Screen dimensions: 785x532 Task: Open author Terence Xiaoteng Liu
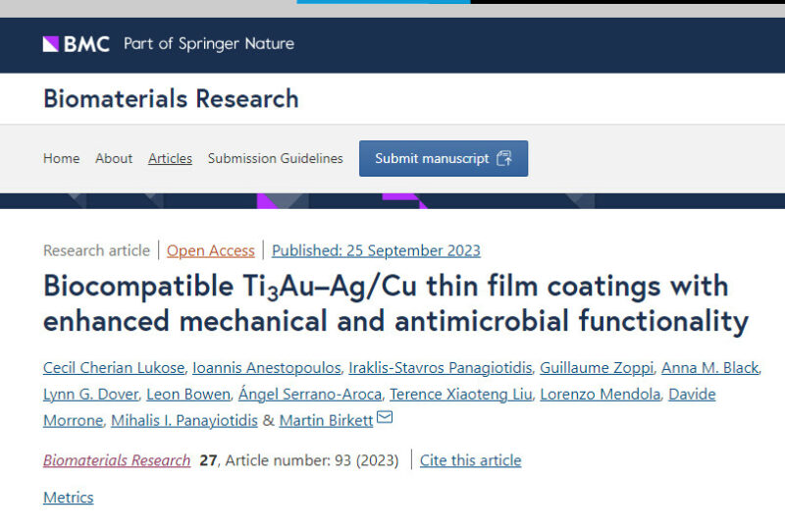pyautogui.click(x=460, y=395)
